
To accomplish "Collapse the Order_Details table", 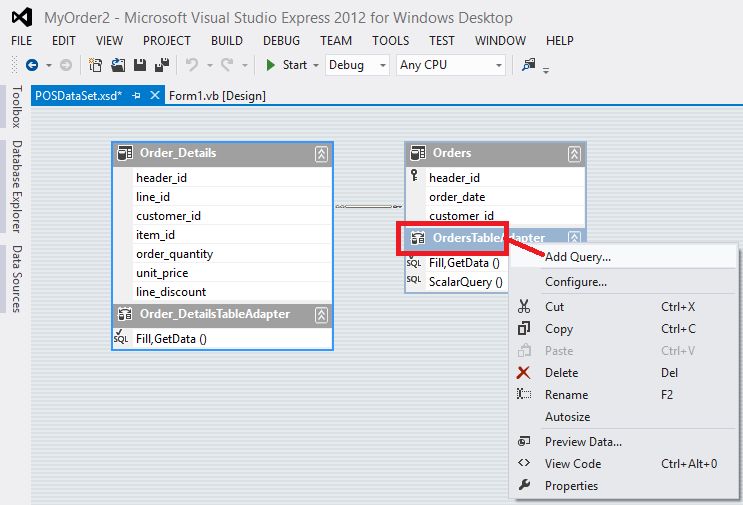I will click(x=321, y=154).
